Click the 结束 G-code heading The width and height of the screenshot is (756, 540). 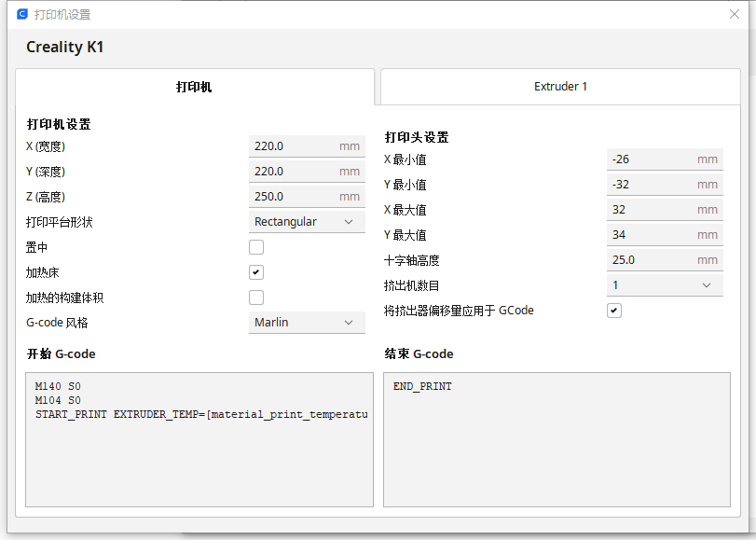point(419,353)
